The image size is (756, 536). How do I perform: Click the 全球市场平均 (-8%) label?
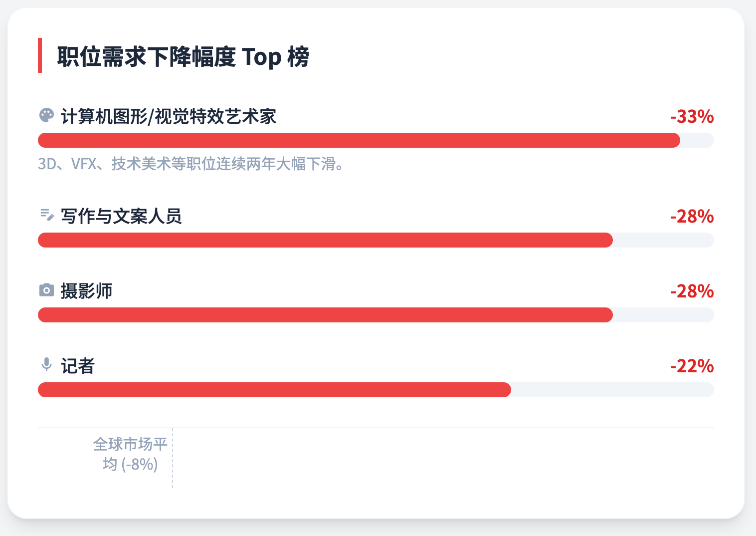[130, 454]
